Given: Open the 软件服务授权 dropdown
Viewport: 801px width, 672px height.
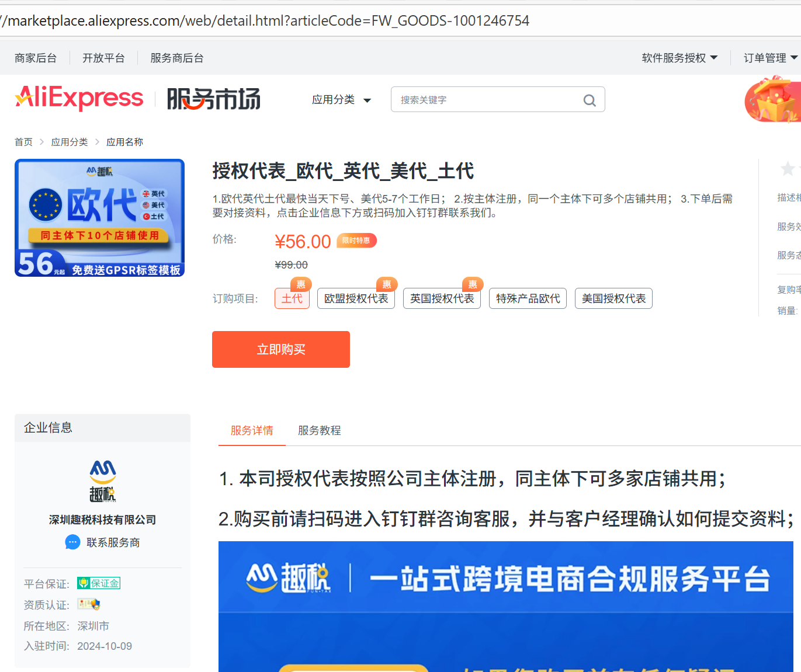Looking at the screenshot, I should [x=679, y=58].
